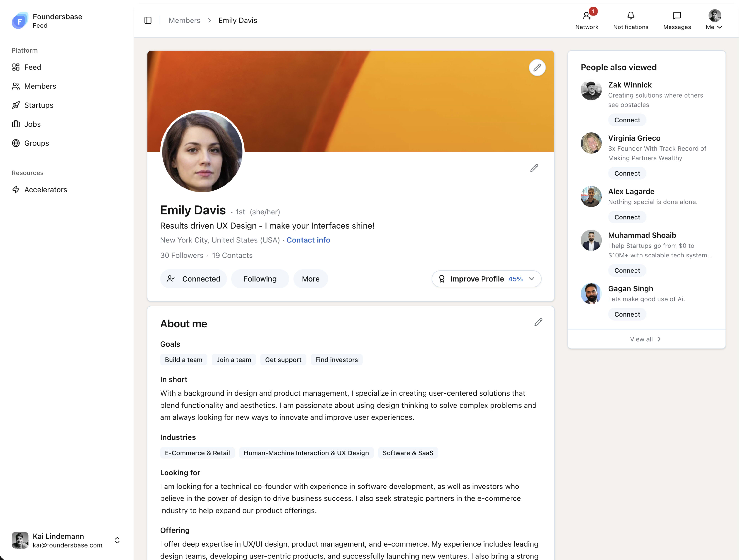The width and height of the screenshot is (739, 560).
Task: Connect with Alex Lagarde
Action: [x=627, y=217]
